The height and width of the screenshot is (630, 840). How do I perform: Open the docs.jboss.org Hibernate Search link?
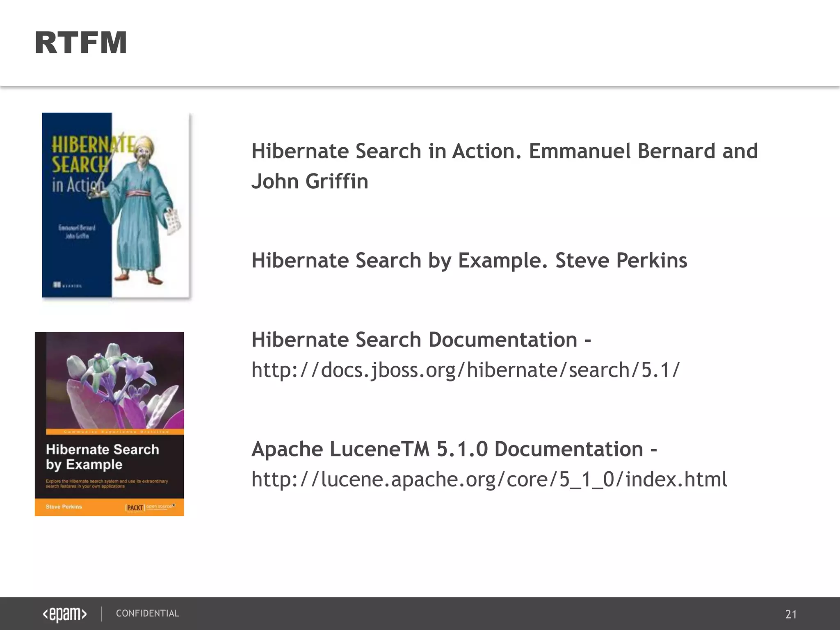click(466, 370)
